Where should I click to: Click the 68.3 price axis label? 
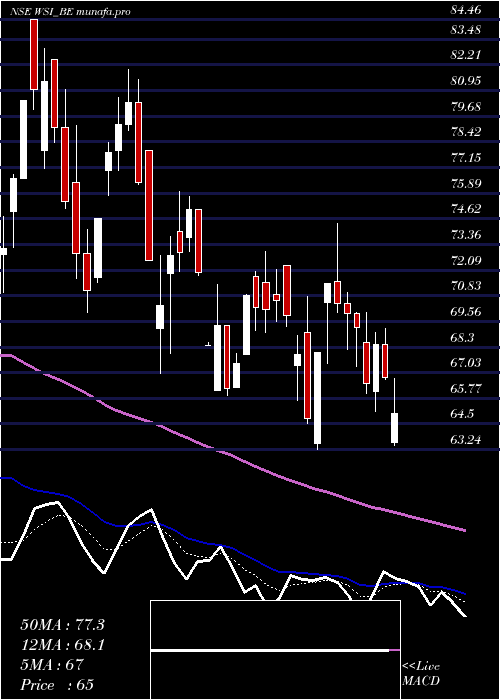coord(462,338)
